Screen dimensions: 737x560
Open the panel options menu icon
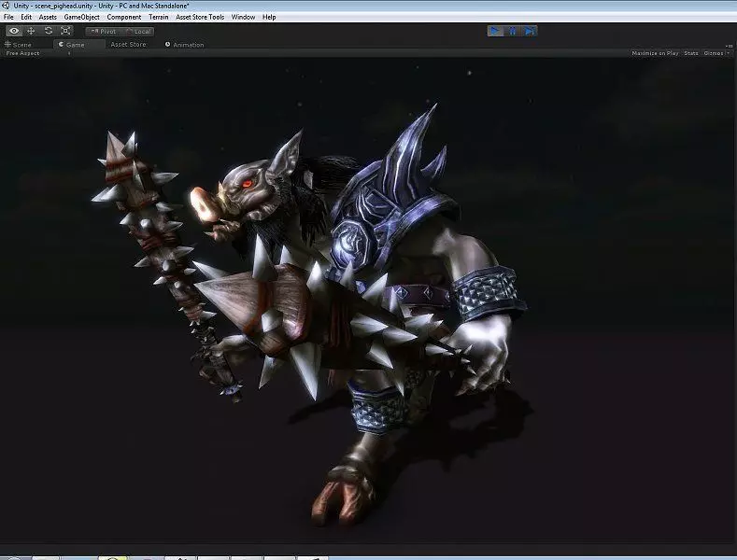[x=729, y=46]
